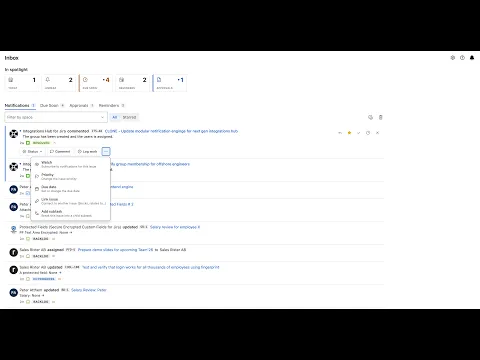Click the calendar icon next to Due date
This screenshot has height=360, width=480.
coord(37,189)
